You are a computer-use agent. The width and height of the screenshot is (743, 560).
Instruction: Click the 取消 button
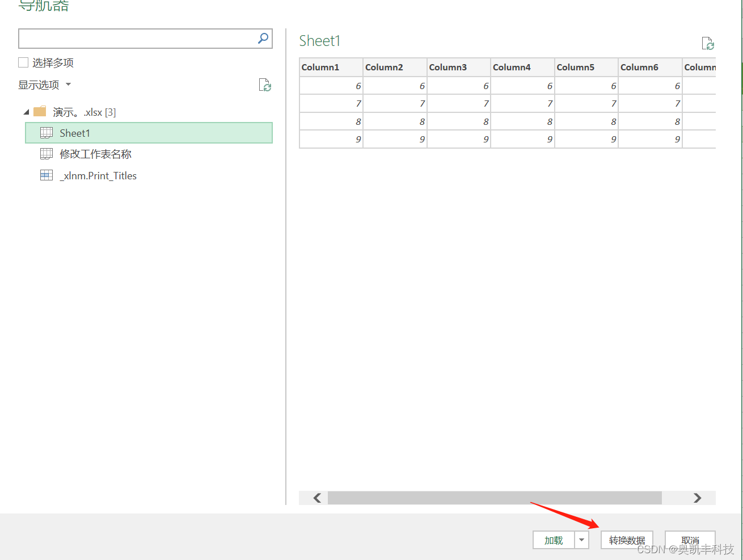(x=690, y=540)
